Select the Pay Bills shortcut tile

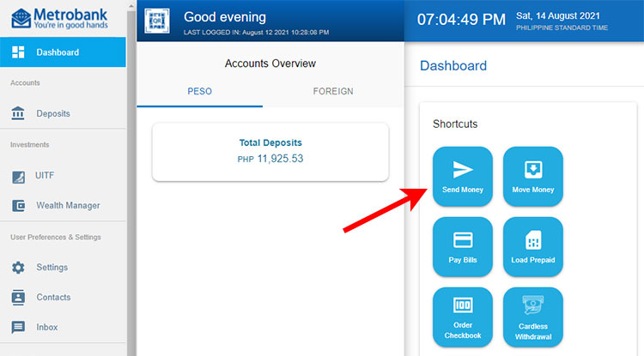pyautogui.click(x=463, y=247)
